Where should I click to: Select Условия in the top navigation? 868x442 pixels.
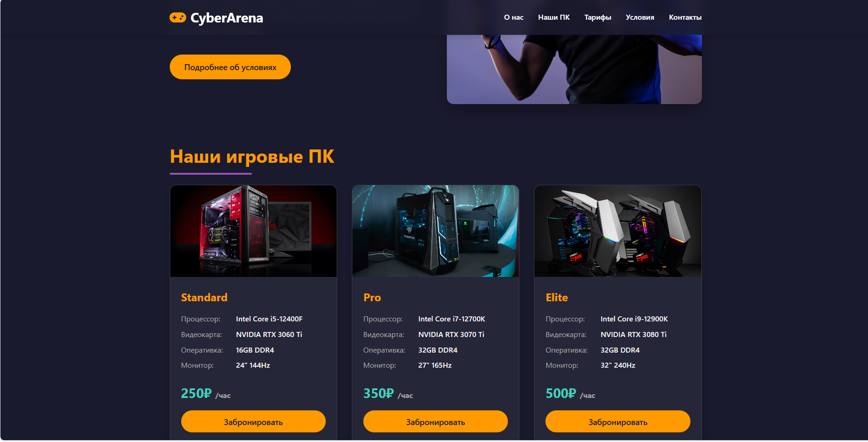pyautogui.click(x=640, y=17)
